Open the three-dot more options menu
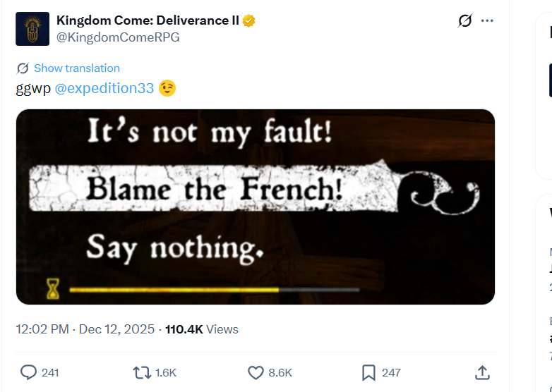 (x=487, y=20)
